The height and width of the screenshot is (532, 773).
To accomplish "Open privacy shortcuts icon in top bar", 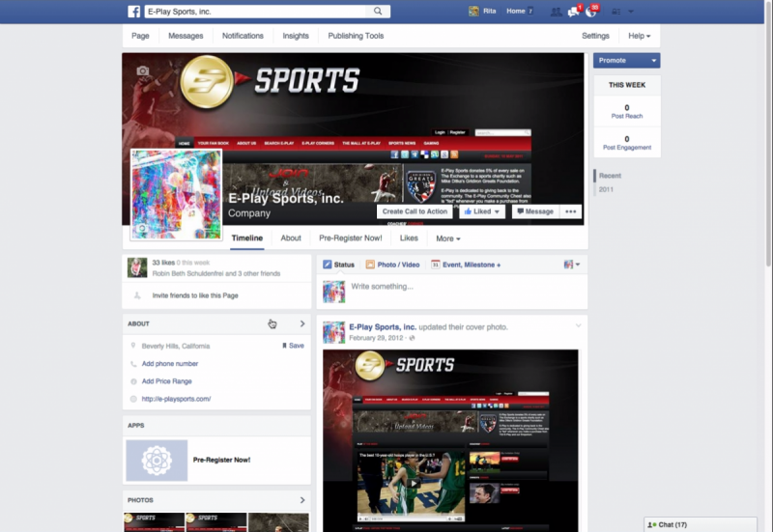I will (x=616, y=12).
